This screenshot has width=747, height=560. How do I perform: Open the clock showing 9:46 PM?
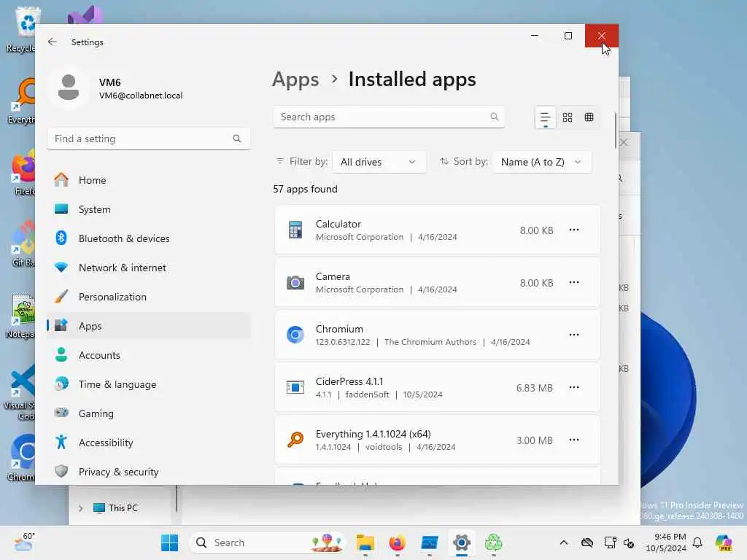coord(665,542)
